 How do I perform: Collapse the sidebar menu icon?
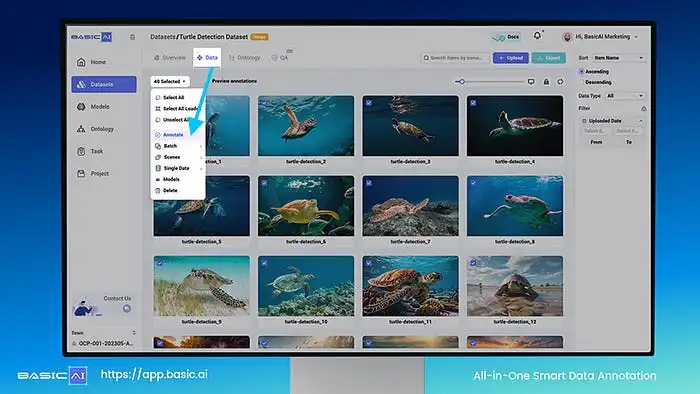(133, 37)
